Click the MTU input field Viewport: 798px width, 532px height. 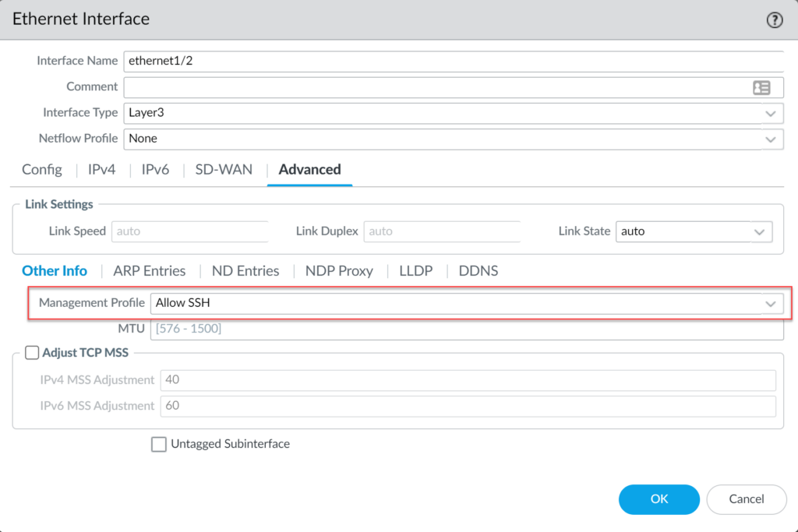467,329
